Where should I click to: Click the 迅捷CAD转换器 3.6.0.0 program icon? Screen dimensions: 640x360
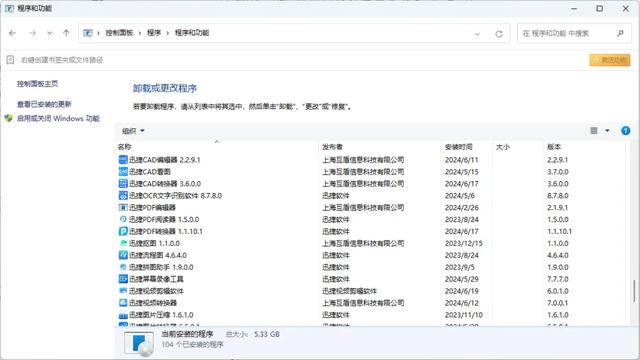123,184
